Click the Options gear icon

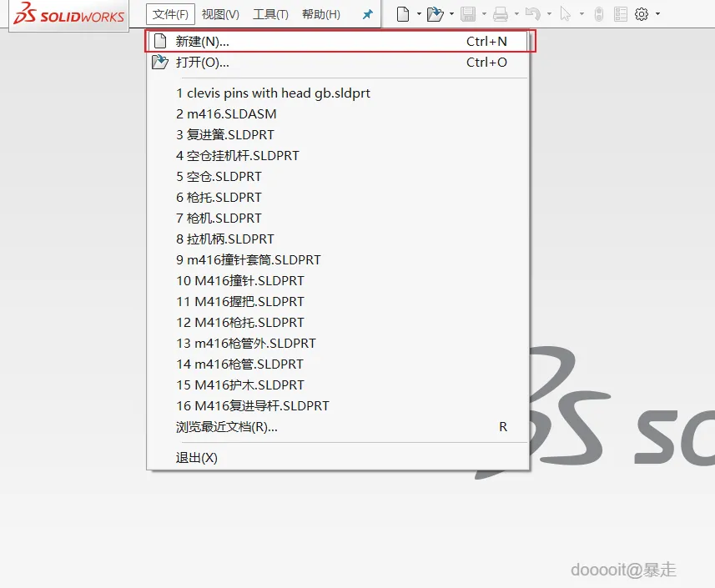642,14
